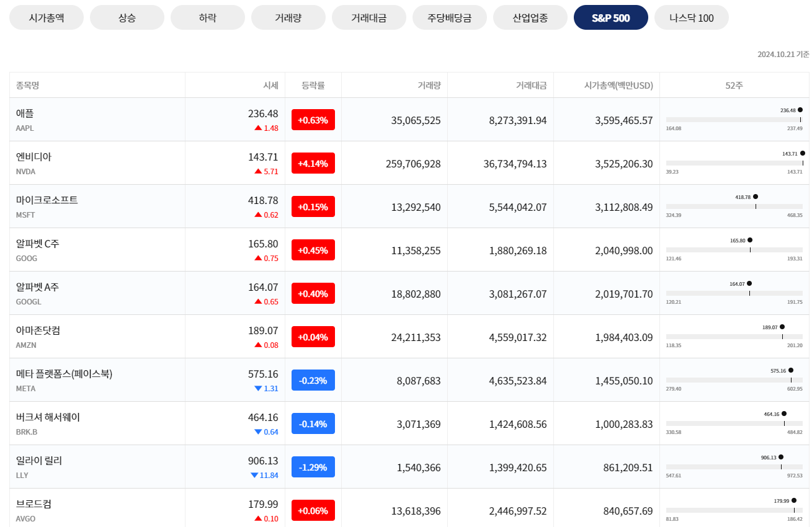Screen dimensions: 812x527
Task: Open the 주당배당금 tab
Action: coord(450,17)
